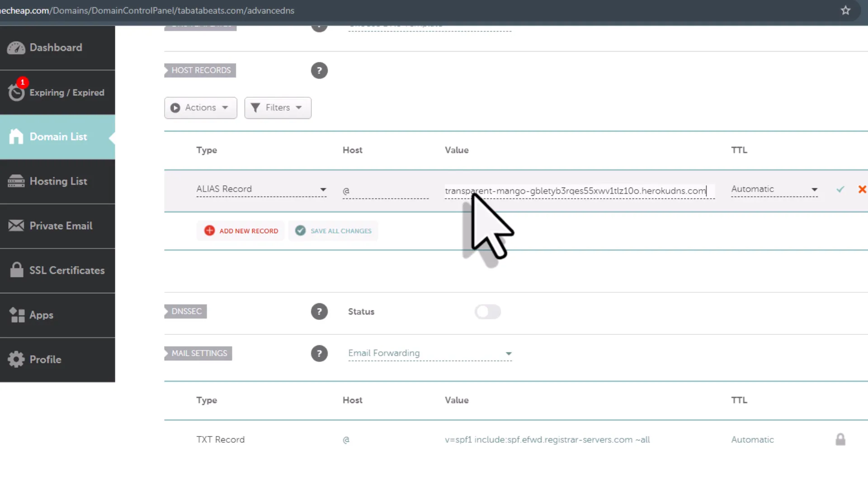The image size is (868, 488).
Task: Click the lock icon on the TXT record
Action: [x=840, y=439]
